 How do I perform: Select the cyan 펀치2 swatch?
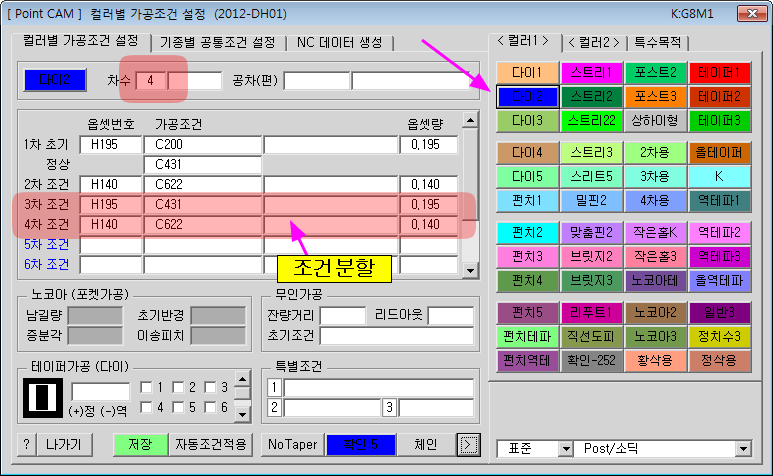coord(527,233)
